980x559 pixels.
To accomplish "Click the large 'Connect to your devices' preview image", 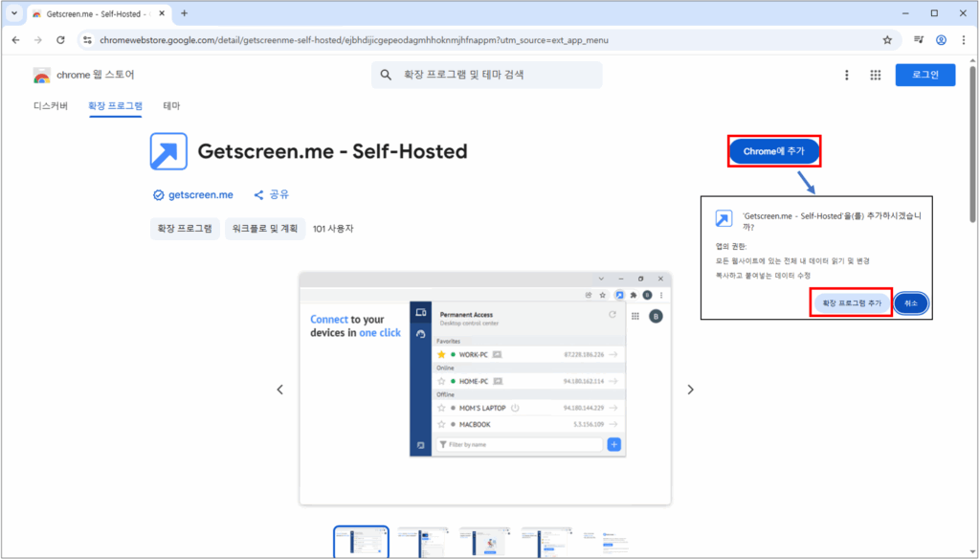I will (x=485, y=389).
